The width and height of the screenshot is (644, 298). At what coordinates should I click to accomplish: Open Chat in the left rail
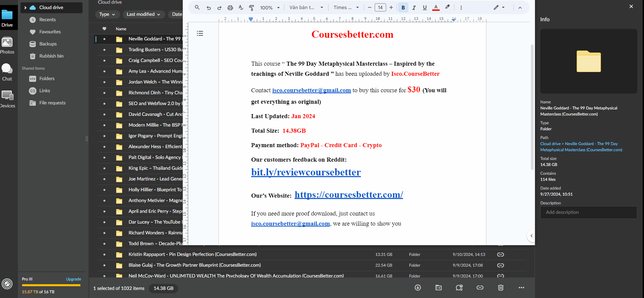[7, 72]
